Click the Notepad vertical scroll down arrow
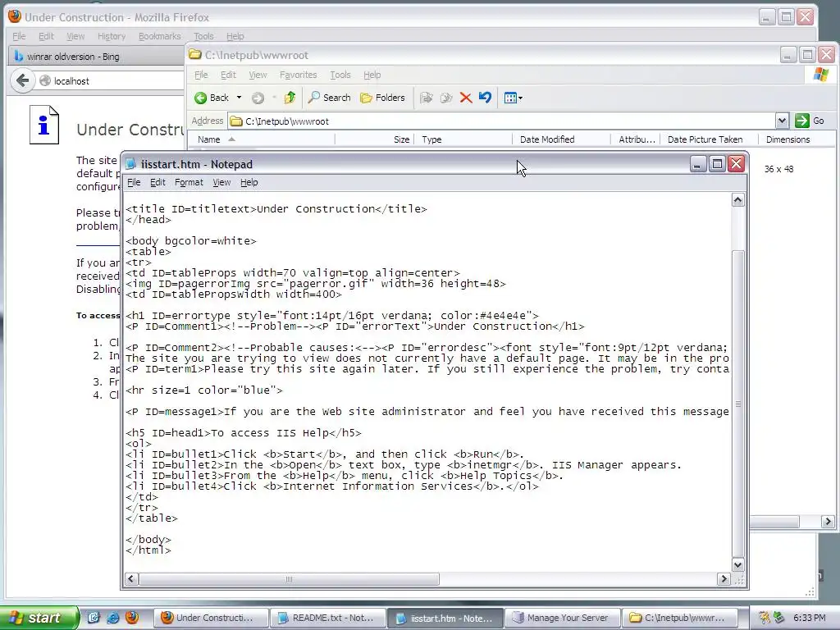The image size is (840, 630). click(x=737, y=564)
